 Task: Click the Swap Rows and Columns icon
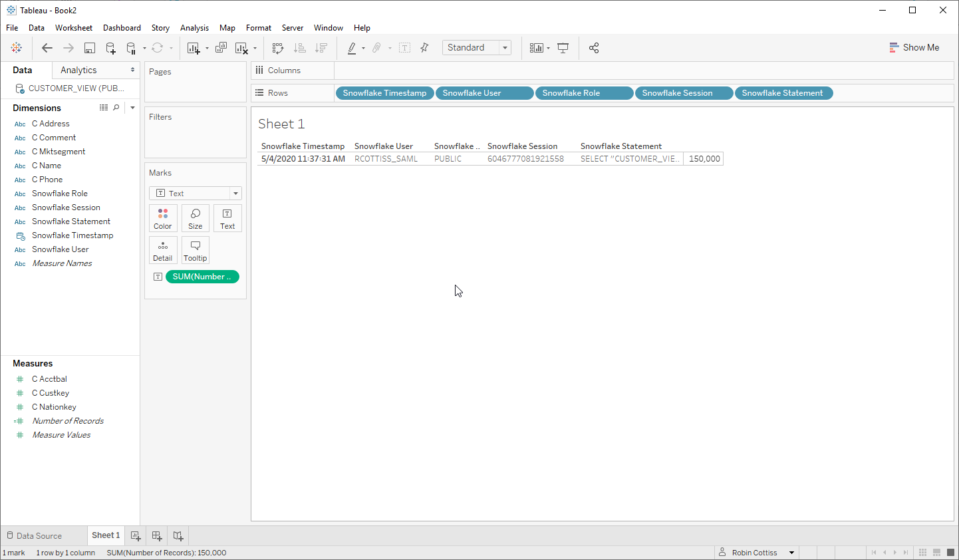pyautogui.click(x=278, y=48)
